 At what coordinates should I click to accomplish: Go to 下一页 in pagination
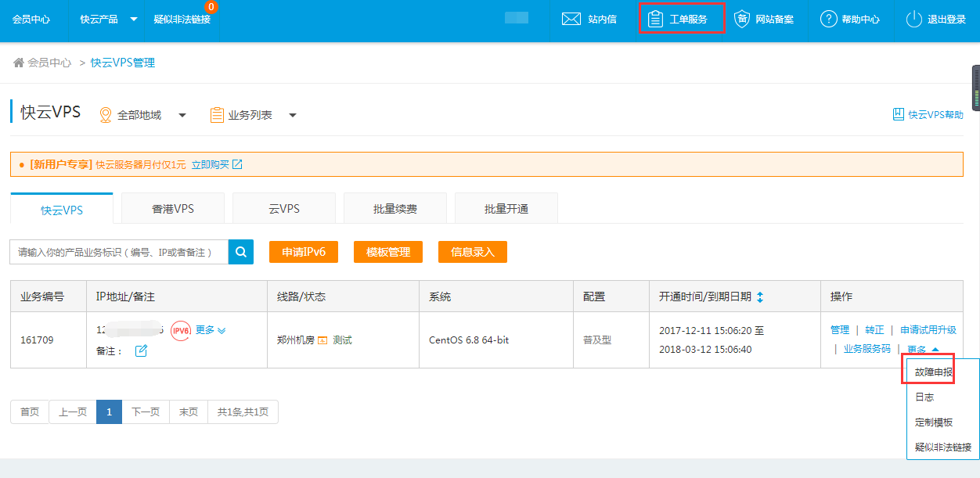click(145, 412)
